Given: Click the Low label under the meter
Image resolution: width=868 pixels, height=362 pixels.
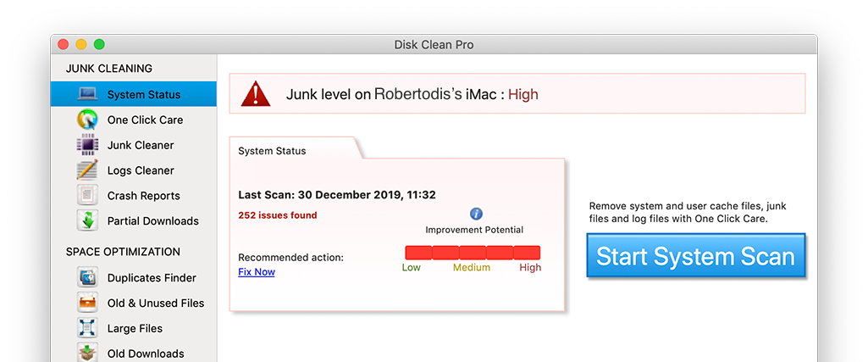Looking at the screenshot, I should (x=411, y=267).
